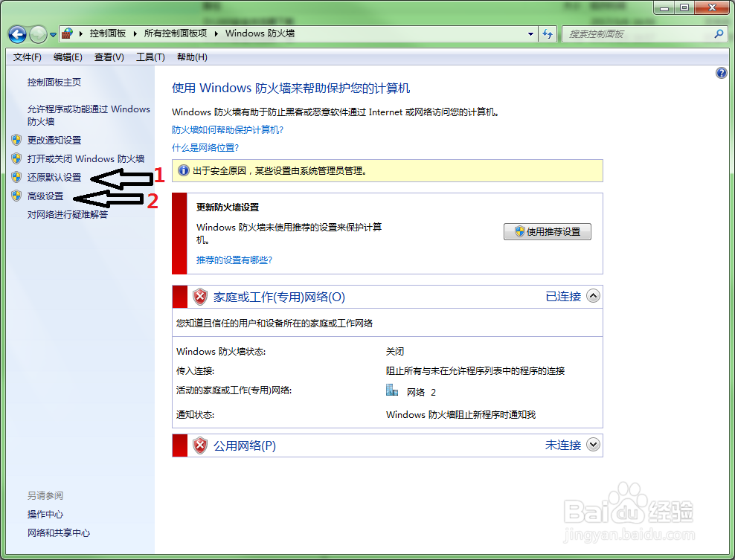Open 对网络进行疑难解答 link

coord(68,215)
